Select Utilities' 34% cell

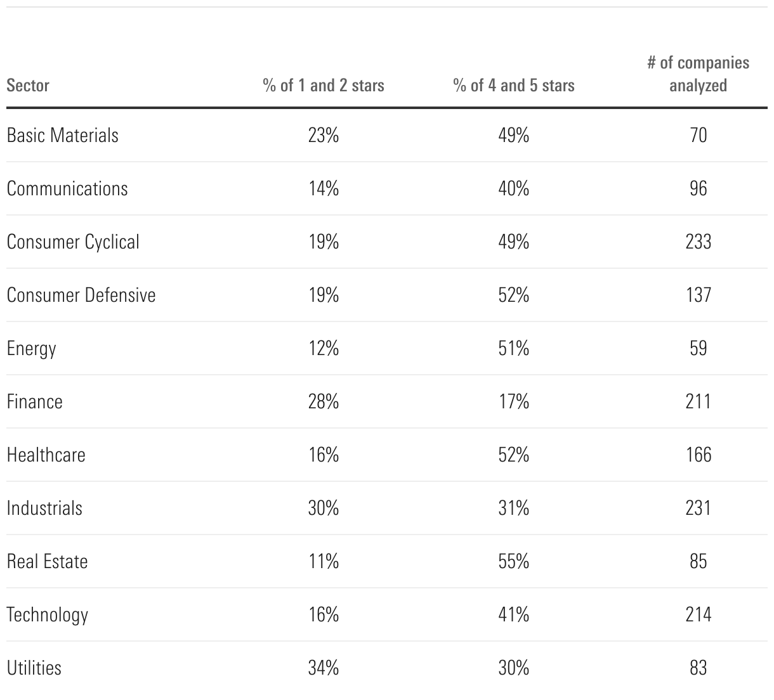click(324, 668)
